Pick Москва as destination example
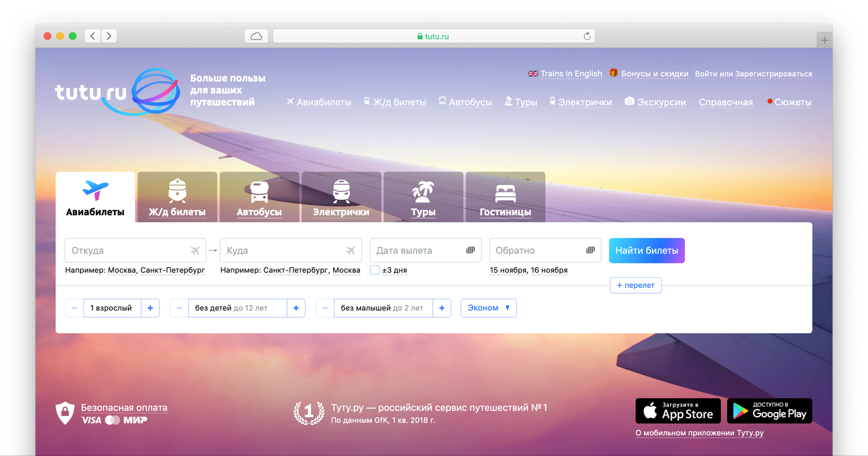 click(346, 270)
